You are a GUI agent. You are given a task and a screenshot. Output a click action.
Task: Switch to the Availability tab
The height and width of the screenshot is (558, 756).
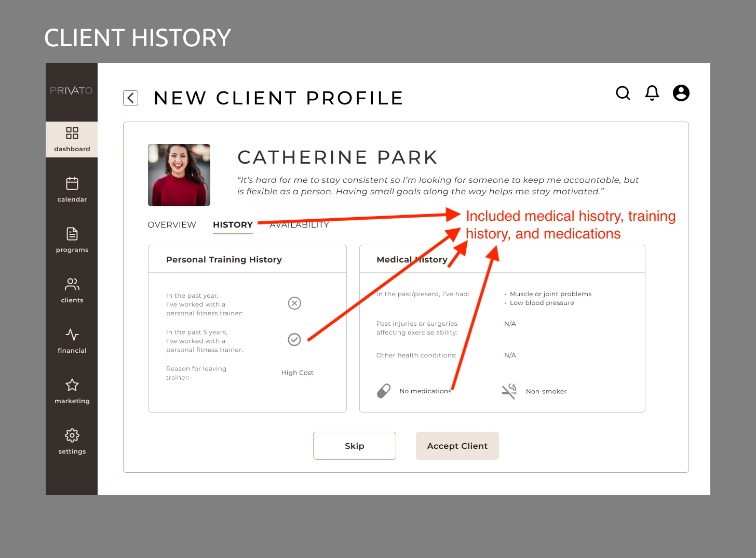300,224
